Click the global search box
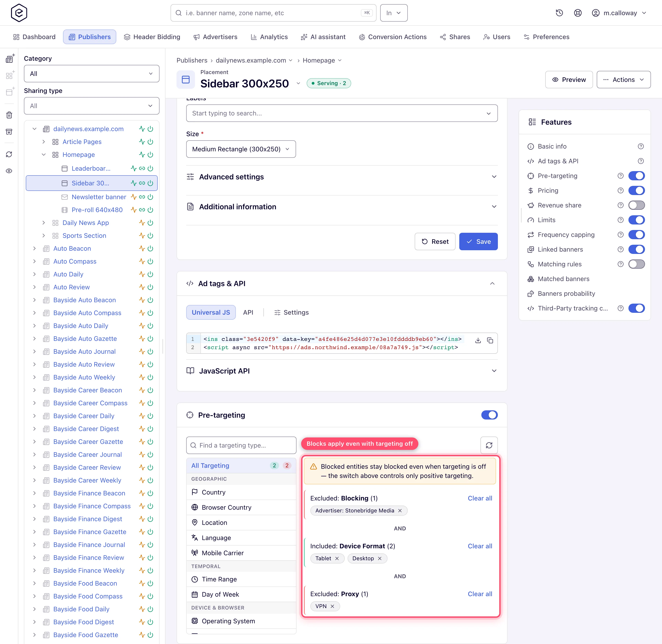Screen dimensions: 662x644 (x=273, y=13)
